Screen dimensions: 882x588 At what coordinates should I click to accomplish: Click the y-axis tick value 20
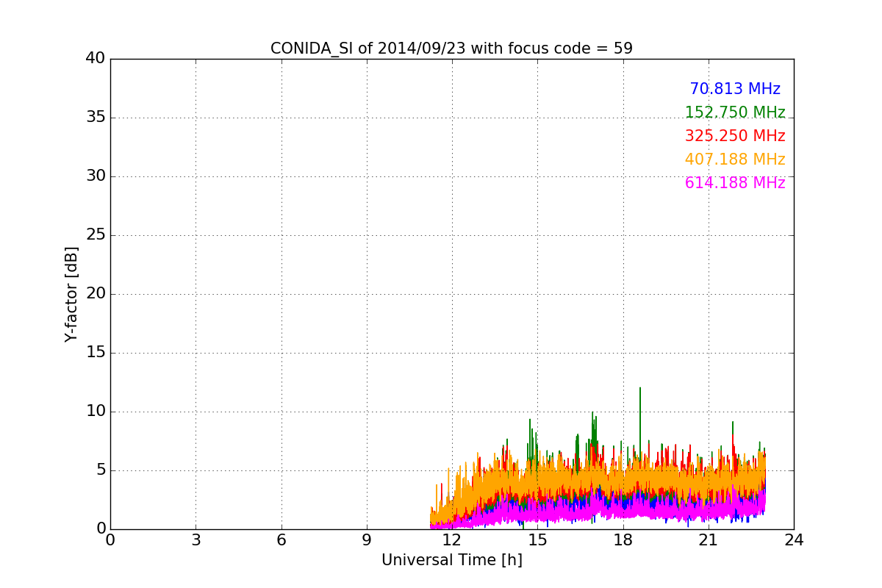pos(96,294)
